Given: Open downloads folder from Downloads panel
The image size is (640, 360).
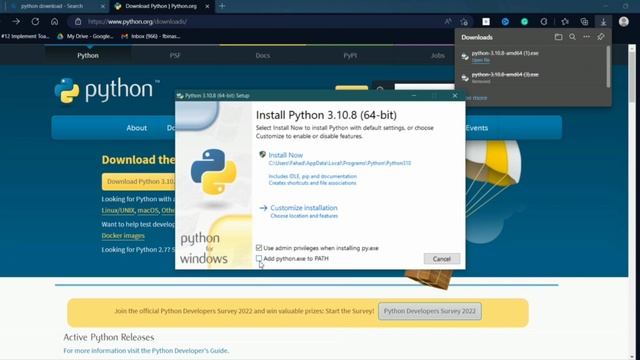Looking at the screenshot, I should tap(558, 37).
